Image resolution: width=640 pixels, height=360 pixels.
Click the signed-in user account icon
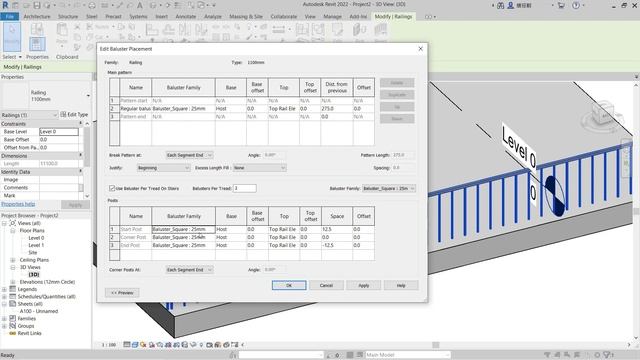coord(510,5)
